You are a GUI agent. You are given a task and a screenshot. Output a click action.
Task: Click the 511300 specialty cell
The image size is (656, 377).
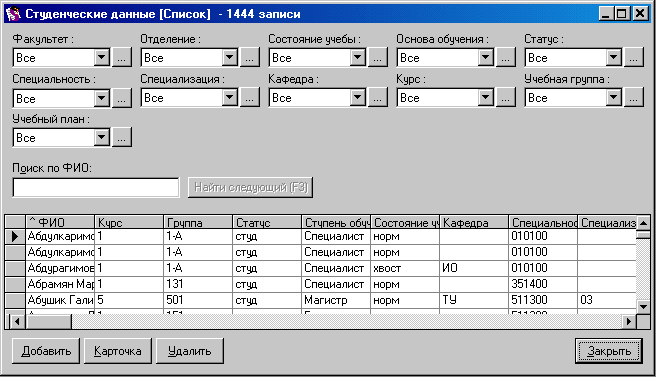click(x=543, y=300)
